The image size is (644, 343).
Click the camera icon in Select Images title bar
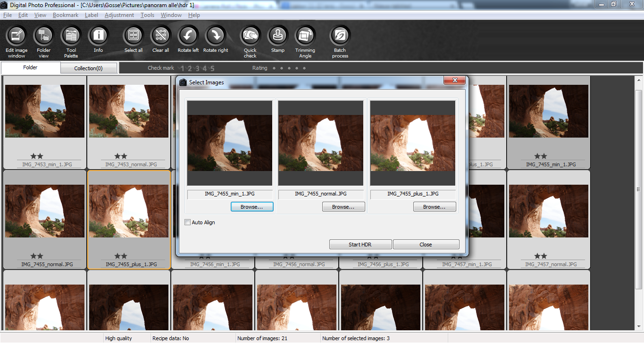[x=183, y=82]
